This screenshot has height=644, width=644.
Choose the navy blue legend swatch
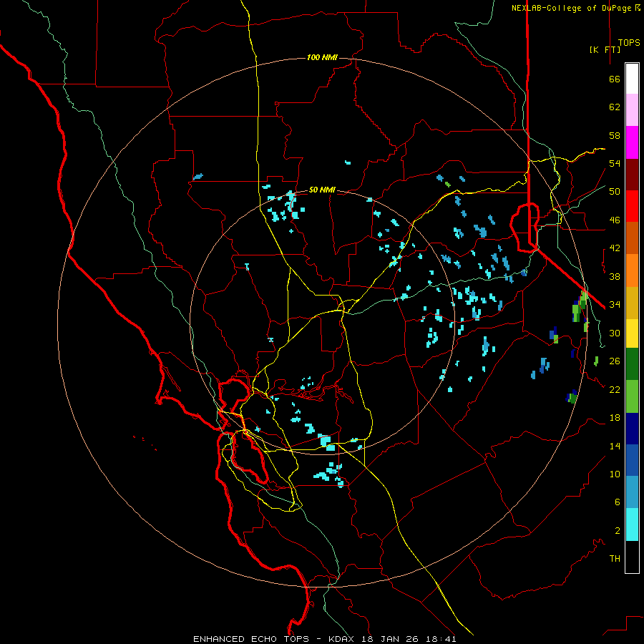pos(632,429)
